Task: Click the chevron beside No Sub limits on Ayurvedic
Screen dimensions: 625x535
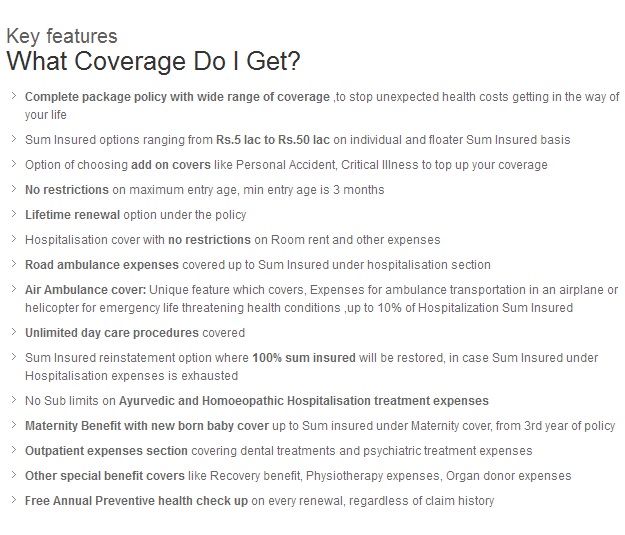Action: click(14, 400)
